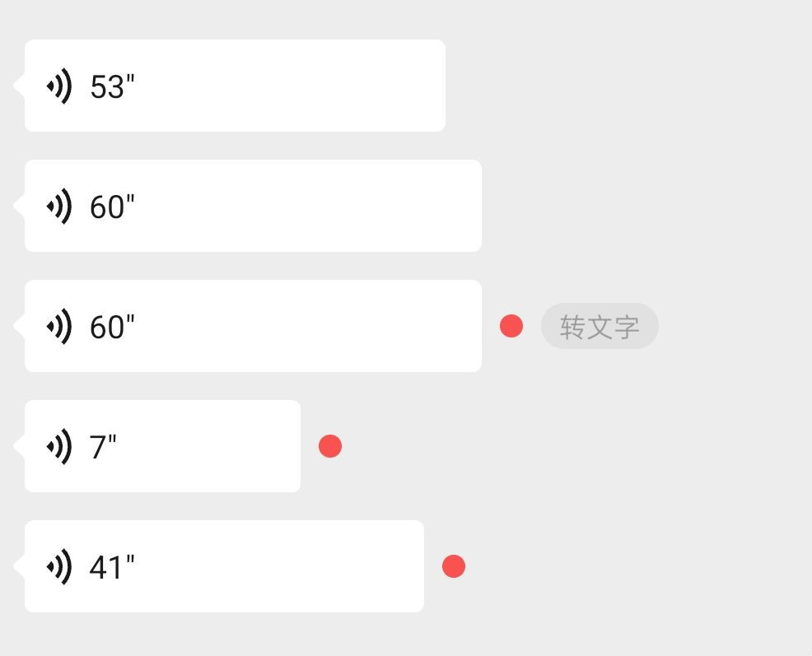
Task: Tap the red unread dot beside the 41" message
Action: coord(453,566)
